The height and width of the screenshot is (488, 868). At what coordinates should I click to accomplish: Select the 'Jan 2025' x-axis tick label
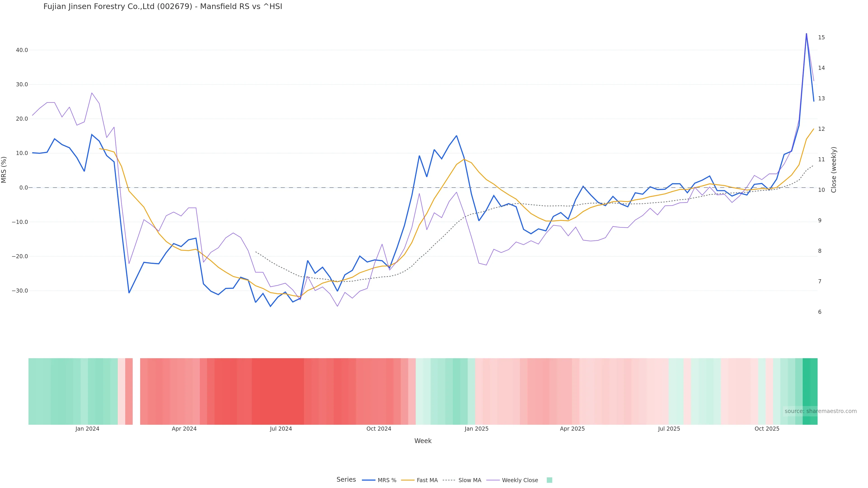pyautogui.click(x=476, y=429)
